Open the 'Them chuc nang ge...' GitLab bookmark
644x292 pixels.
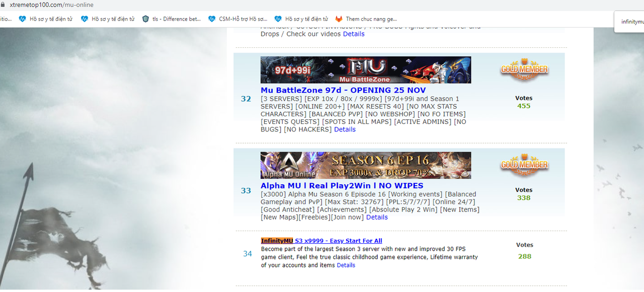pos(366,19)
